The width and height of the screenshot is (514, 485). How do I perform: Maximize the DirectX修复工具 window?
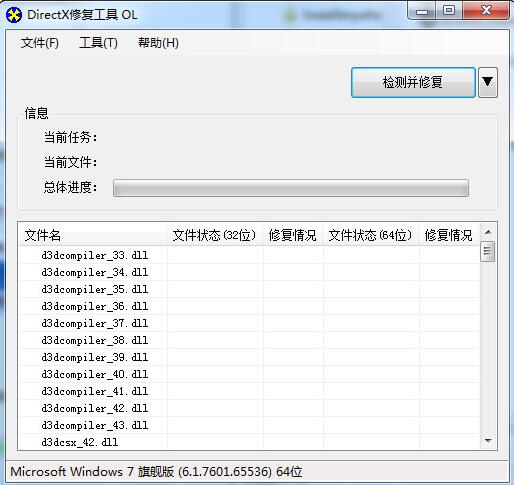[449, 11]
